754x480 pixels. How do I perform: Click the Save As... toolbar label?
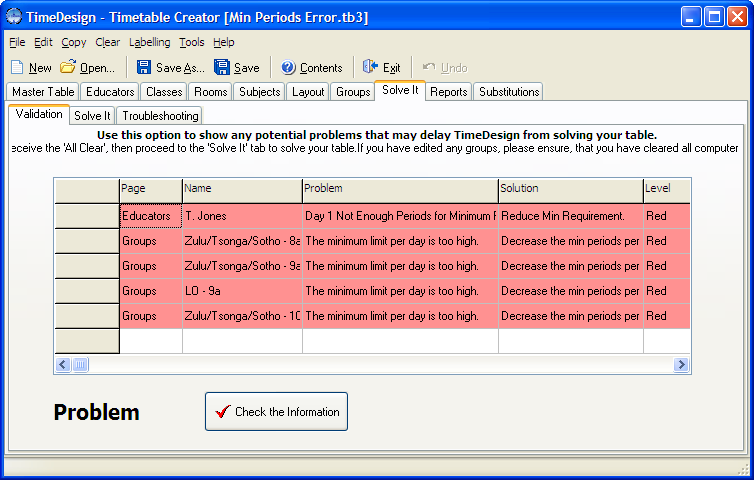click(x=180, y=68)
